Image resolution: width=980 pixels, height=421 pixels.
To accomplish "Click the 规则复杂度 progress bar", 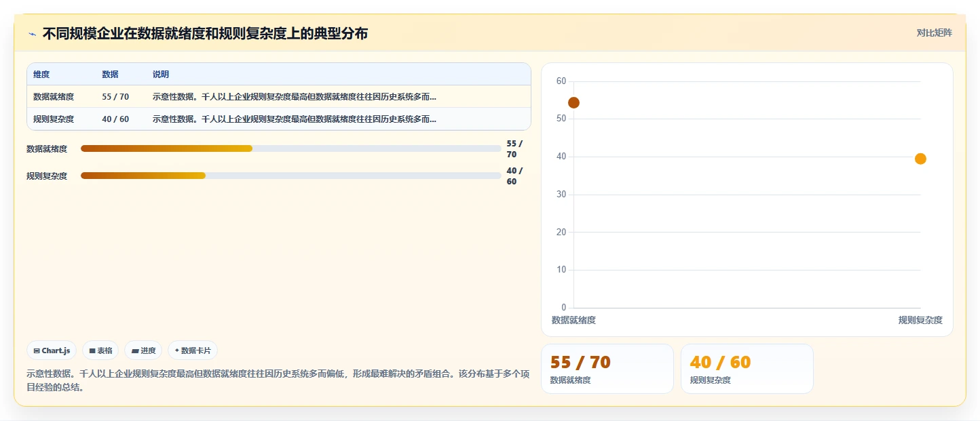I will [x=291, y=176].
